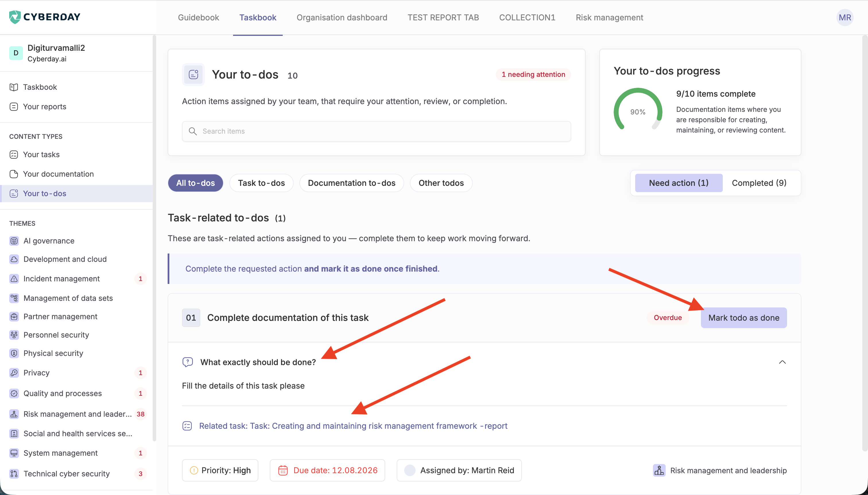The width and height of the screenshot is (868, 495).
Task: Click the Your documentation icon
Action: [x=13, y=174]
